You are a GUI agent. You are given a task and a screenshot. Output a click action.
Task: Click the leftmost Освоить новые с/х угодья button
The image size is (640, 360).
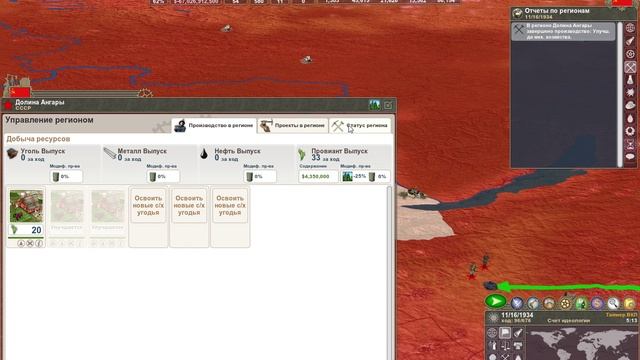[148, 205]
